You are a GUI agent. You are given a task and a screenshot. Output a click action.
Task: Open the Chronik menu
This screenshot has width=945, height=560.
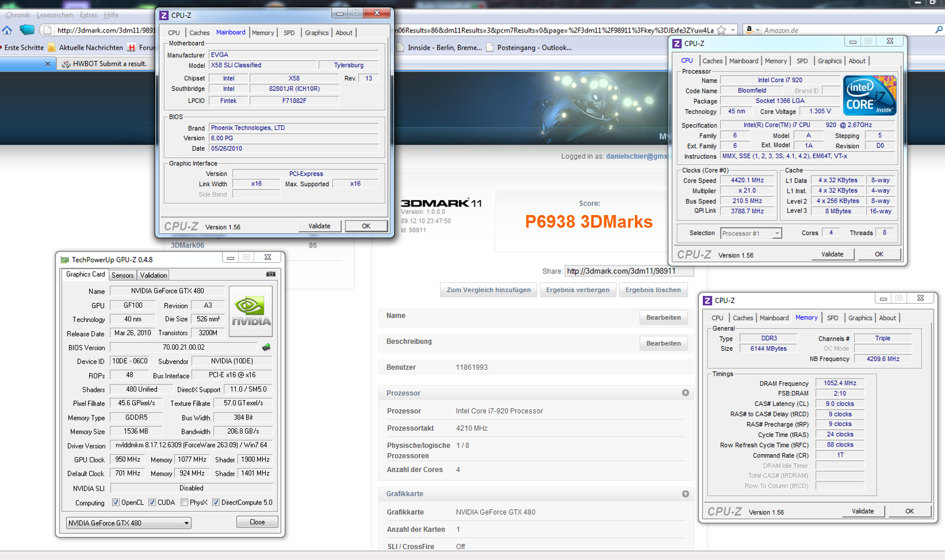pyautogui.click(x=17, y=15)
